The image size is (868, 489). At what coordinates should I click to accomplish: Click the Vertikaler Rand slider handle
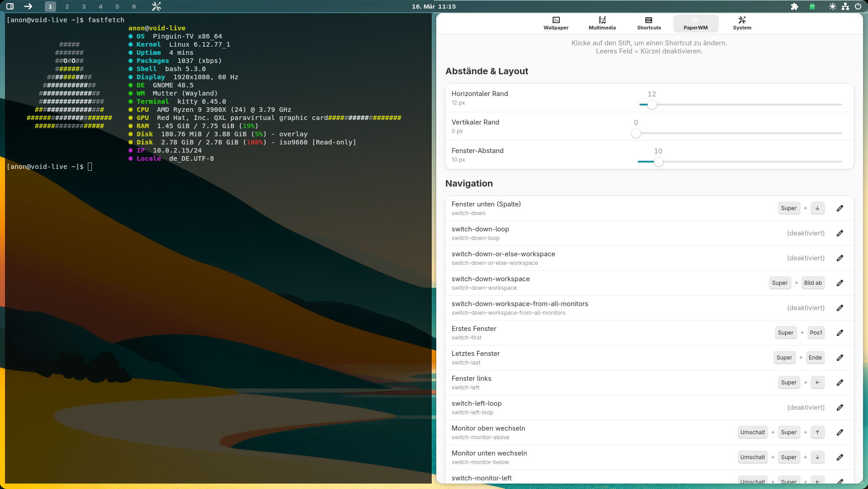pos(636,133)
